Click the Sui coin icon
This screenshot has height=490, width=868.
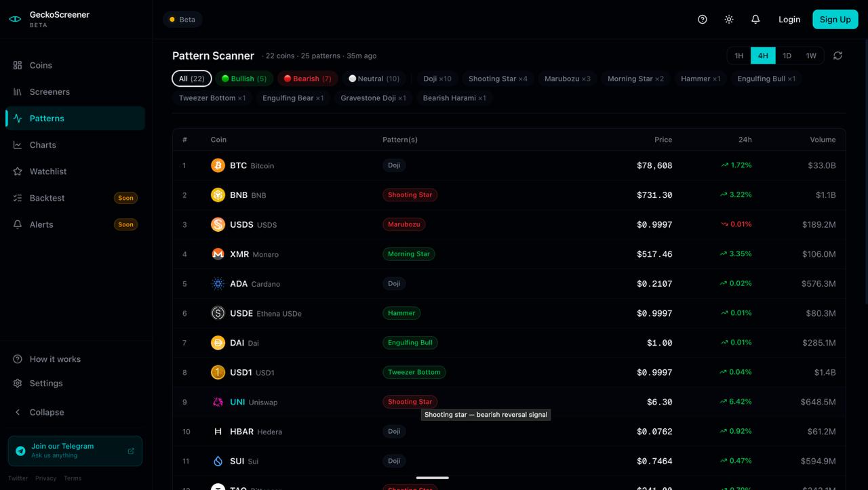click(x=218, y=461)
